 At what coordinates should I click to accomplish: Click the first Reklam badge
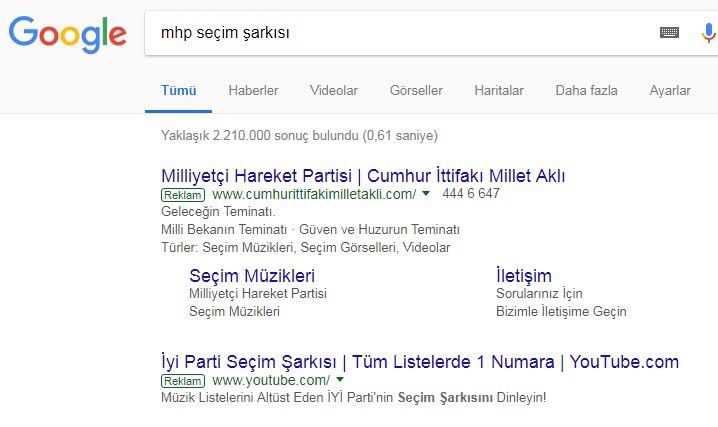(x=183, y=195)
